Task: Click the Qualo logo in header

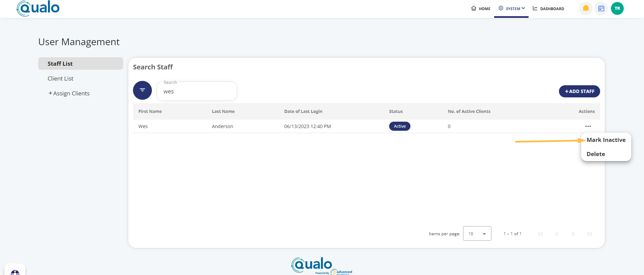Action: 38,8
